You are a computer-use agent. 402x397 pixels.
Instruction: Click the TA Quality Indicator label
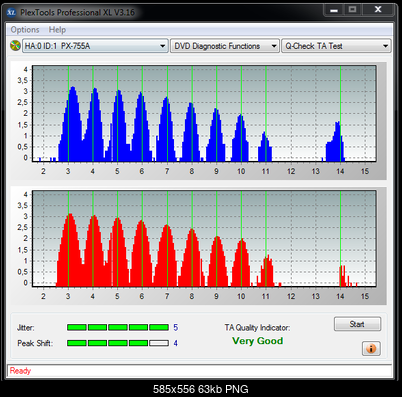[x=257, y=328]
